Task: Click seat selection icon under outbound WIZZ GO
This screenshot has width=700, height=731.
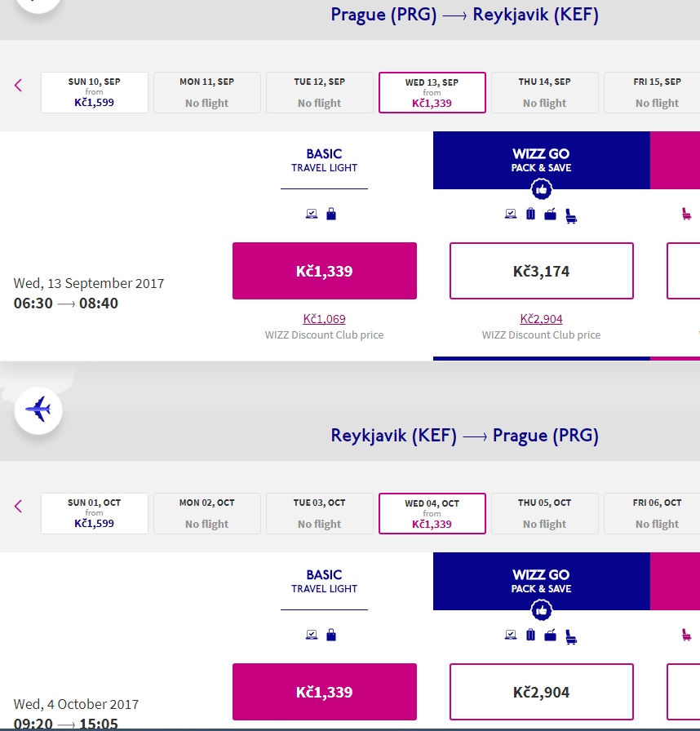Action: click(x=571, y=216)
